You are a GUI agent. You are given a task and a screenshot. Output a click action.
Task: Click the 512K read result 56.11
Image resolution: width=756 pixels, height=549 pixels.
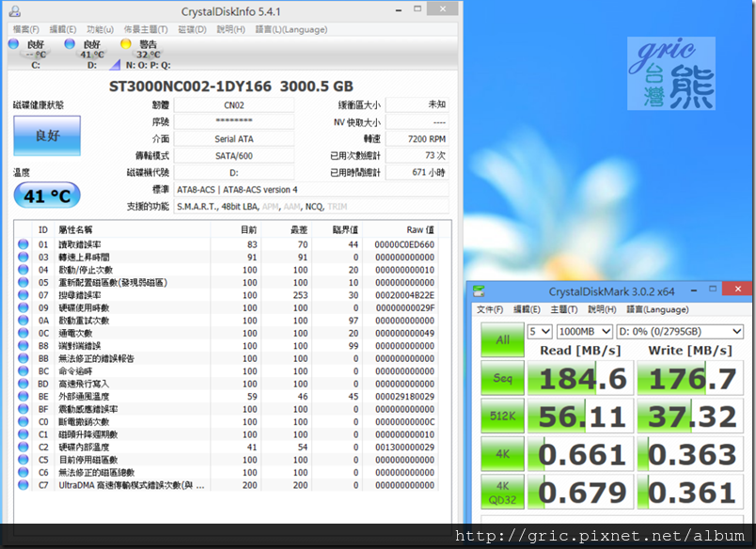tap(580, 416)
